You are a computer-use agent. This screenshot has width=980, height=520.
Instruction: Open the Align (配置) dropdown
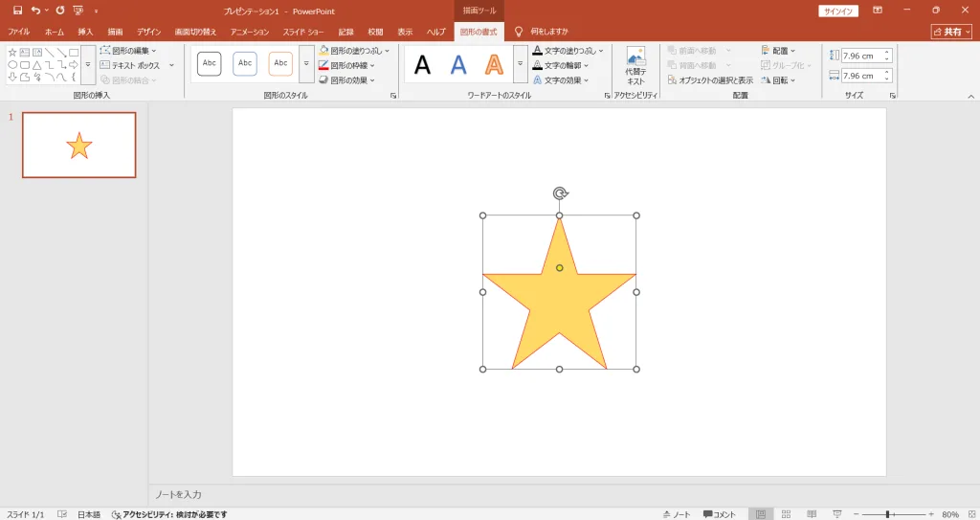tap(778, 50)
